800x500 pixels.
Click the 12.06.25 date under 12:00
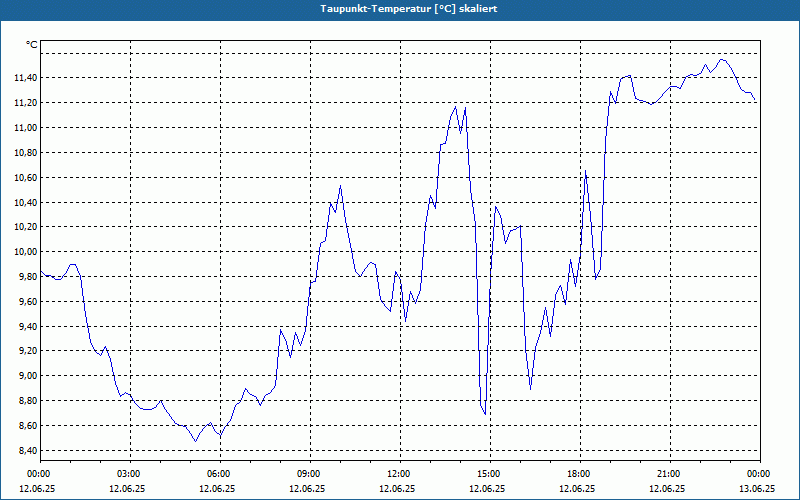point(397,489)
